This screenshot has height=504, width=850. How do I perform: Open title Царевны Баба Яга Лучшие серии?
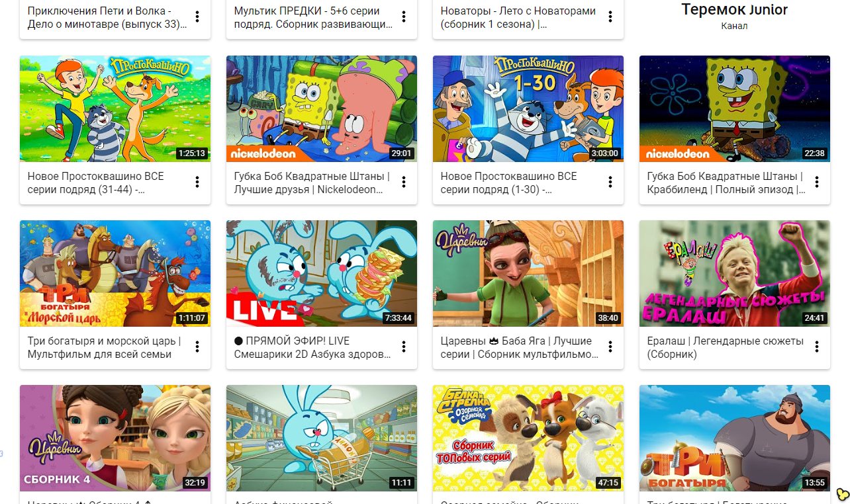(520, 348)
